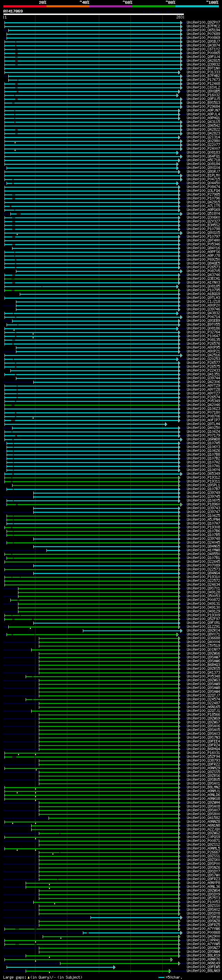This screenshot has width=222, height=980.
Task: Select hit UniRef100_B7FMC2
Action: tap(203, 26)
